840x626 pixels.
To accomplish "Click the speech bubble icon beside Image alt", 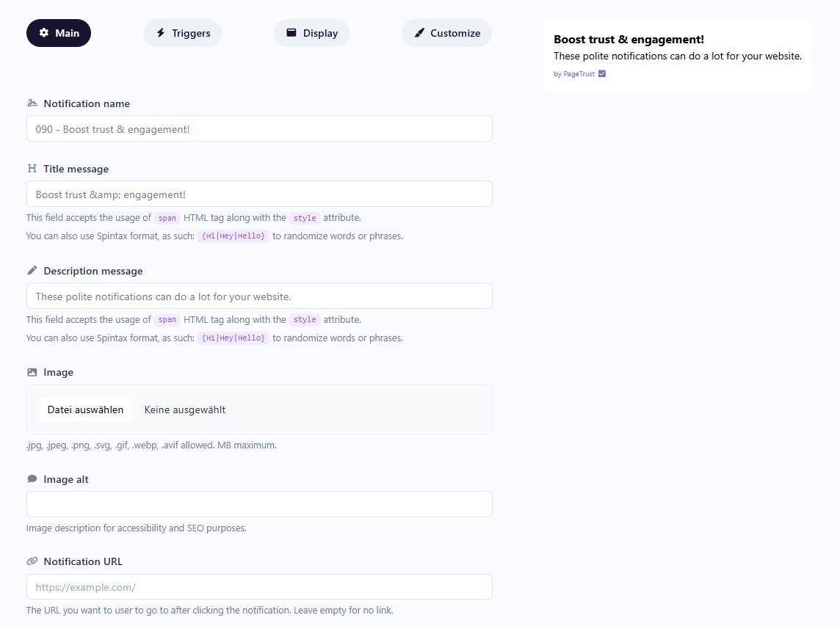I will tap(32, 479).
